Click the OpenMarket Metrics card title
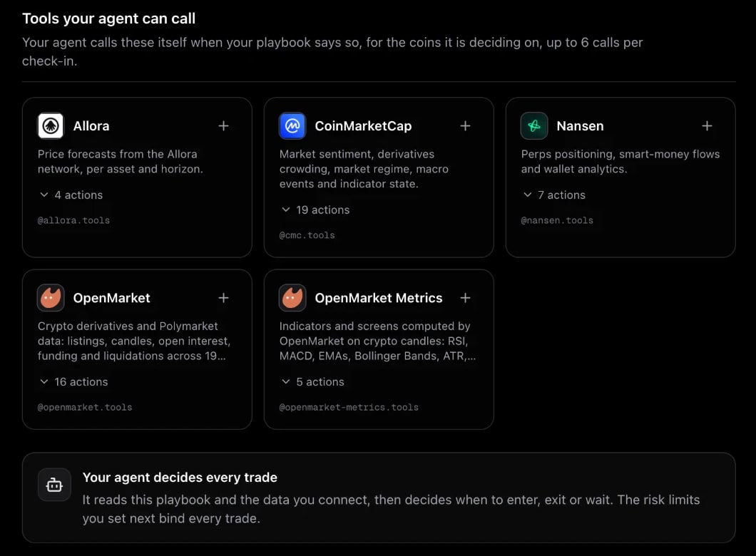756x556 pixels. [379, 298]
